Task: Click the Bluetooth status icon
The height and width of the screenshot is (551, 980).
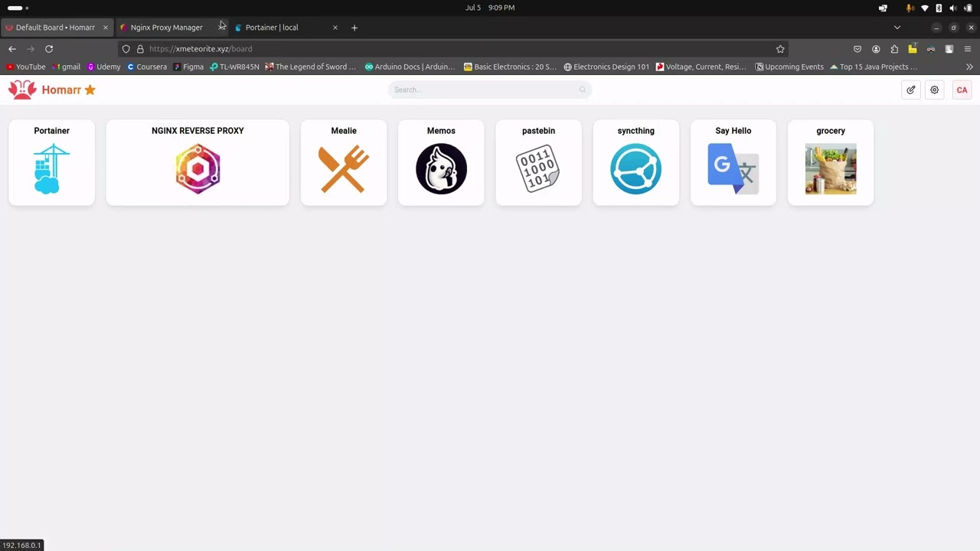Action: (939, 8)
